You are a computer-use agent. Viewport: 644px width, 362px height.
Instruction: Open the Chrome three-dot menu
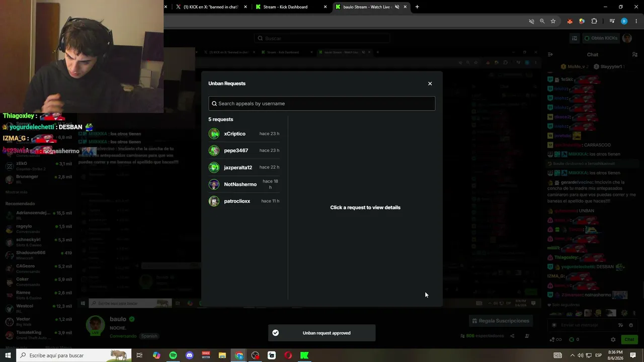click(636, 21)
